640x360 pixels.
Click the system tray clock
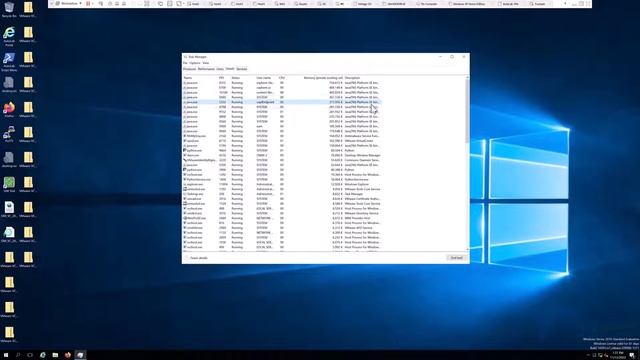(618, 355)
